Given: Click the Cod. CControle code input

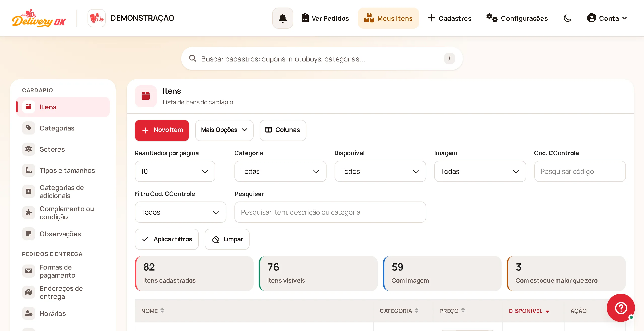Looking at the screenshot, I should [580, 171].
